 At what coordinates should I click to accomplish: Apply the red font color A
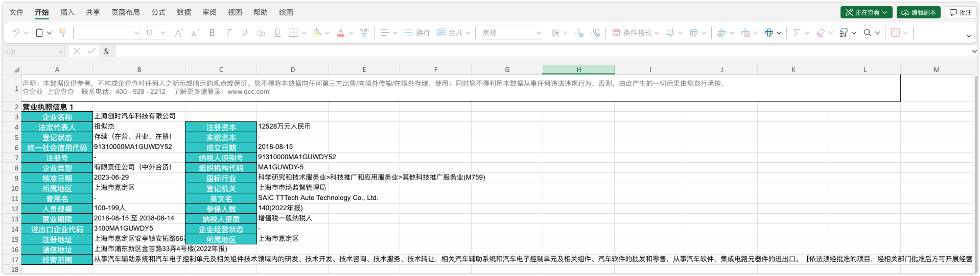pos(341,33)
